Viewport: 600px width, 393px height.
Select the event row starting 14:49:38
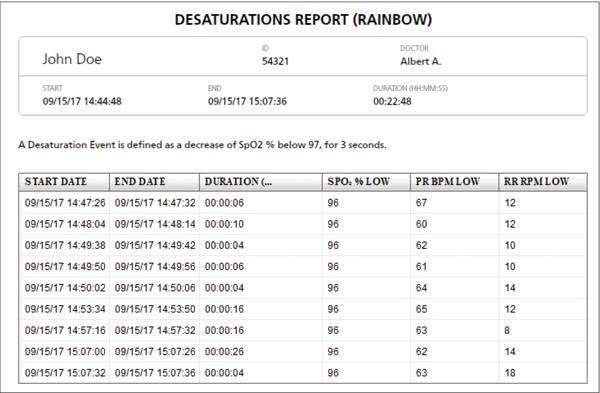click(303, 245)
